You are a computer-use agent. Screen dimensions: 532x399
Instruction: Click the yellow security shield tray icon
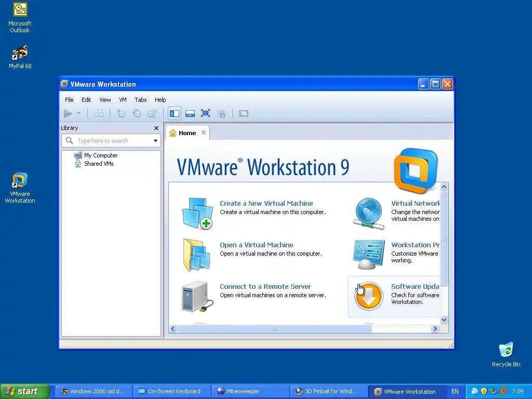[484, 391]
